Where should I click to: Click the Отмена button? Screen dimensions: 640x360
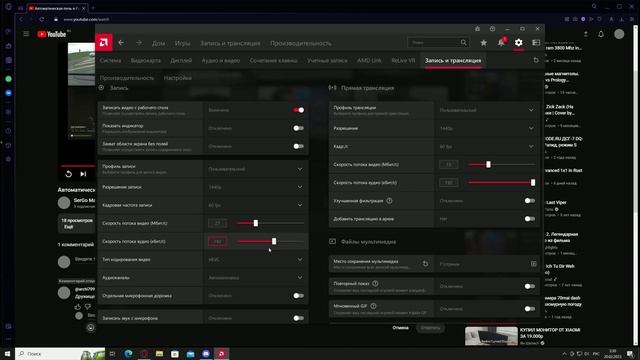pos(400,328)
